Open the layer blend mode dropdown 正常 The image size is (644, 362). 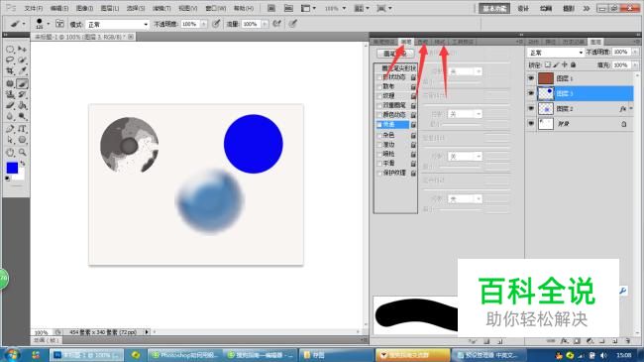(x=555, y=53)
